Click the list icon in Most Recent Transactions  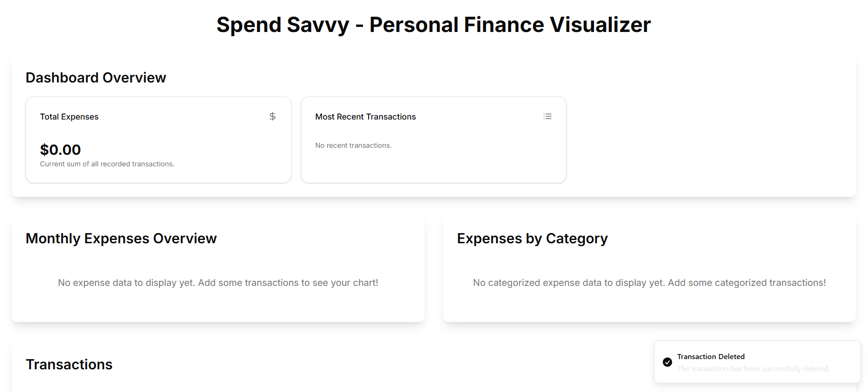548,116
